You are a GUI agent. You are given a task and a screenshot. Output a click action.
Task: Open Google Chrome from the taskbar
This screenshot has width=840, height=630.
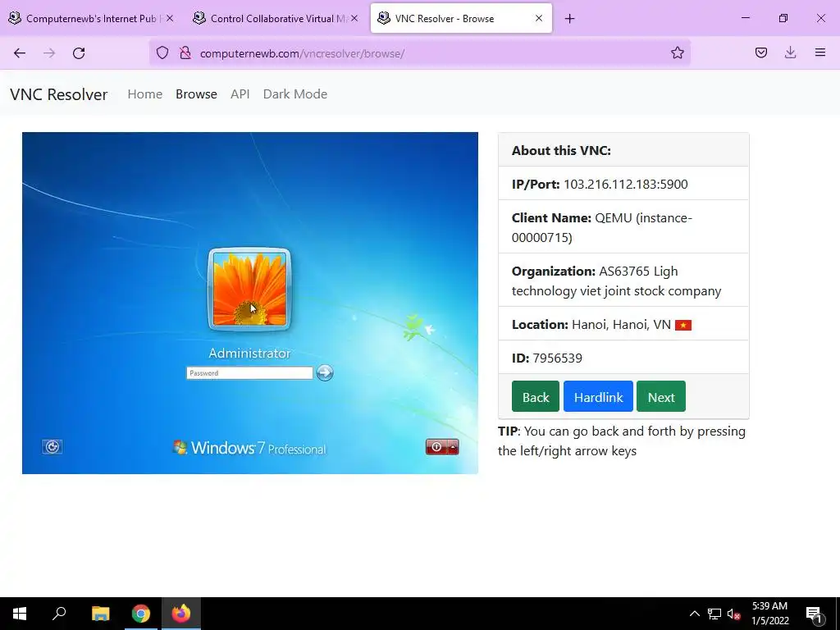pos(141,614)
